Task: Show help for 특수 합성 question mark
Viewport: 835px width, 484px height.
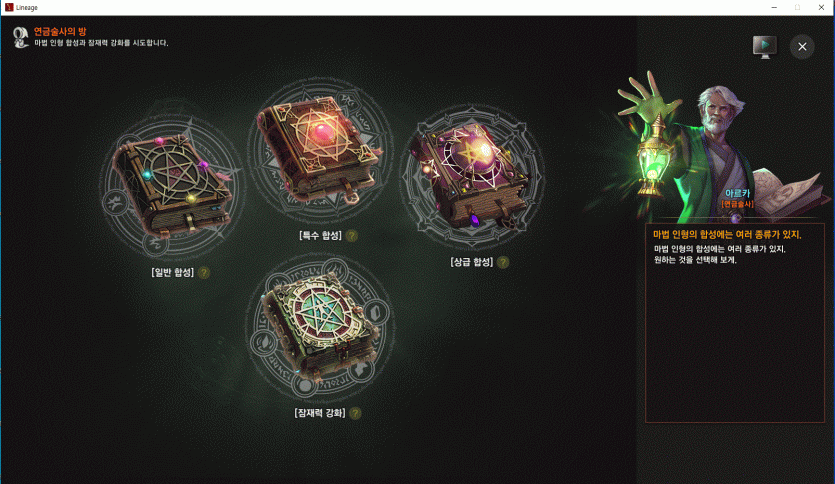Action: (351, 236)
